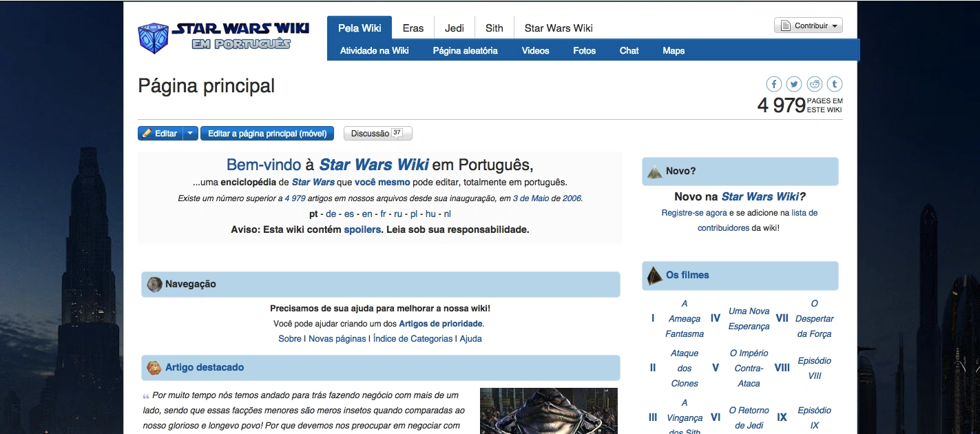The height and width of the screenshot is (434, 980).
Task: Share page on Facebook icon
Action: pyautogui.click(x=774, y=84)
